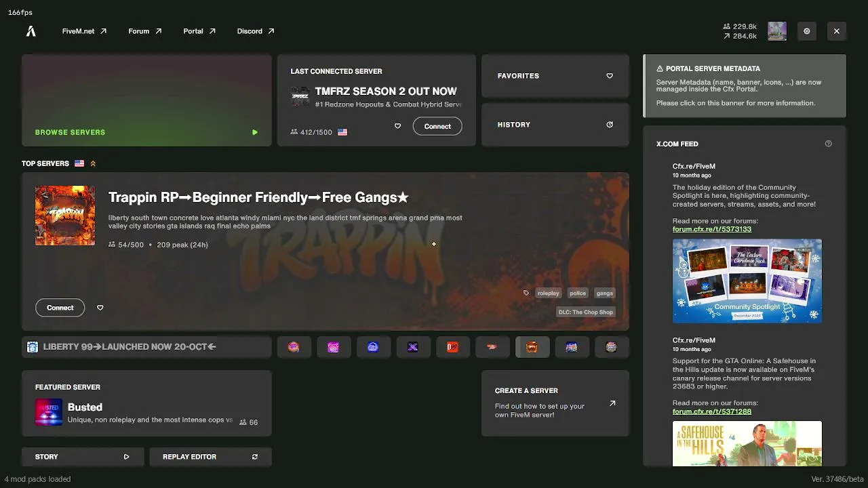Click the X.COM Feed help icon
868x488 pixels.
(828, 144)
